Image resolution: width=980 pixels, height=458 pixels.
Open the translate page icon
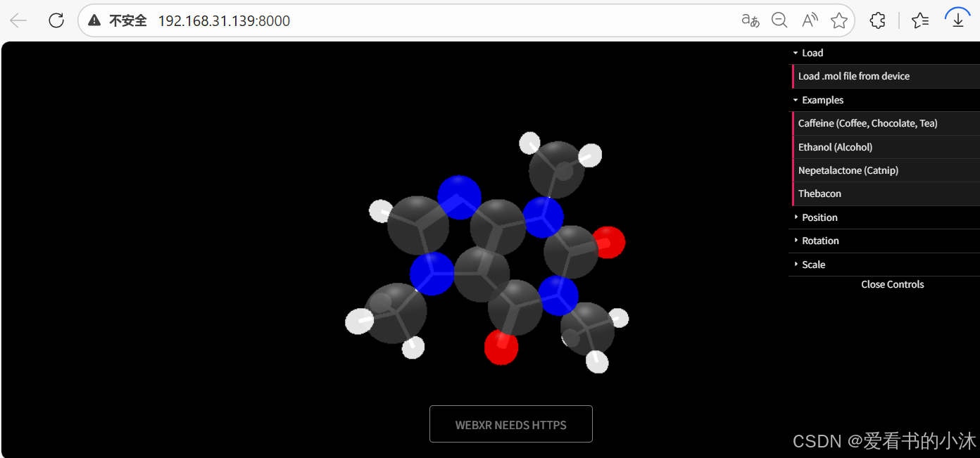pyautogui.click(x=750, y=20)
